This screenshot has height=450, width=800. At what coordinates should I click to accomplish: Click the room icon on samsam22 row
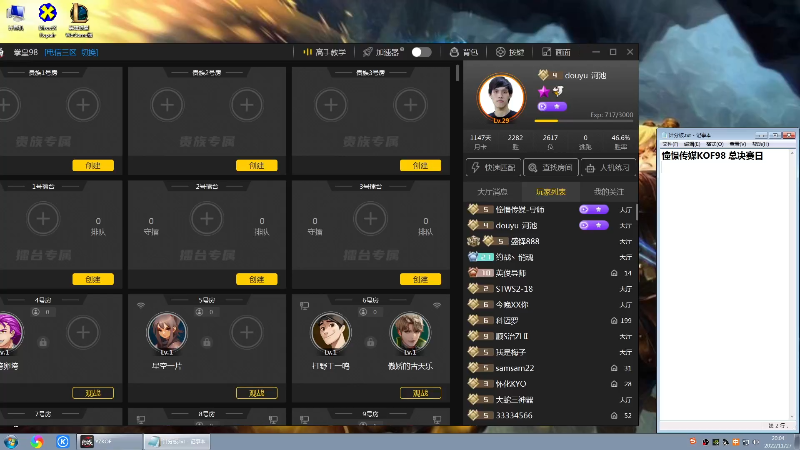pos(614,368)
